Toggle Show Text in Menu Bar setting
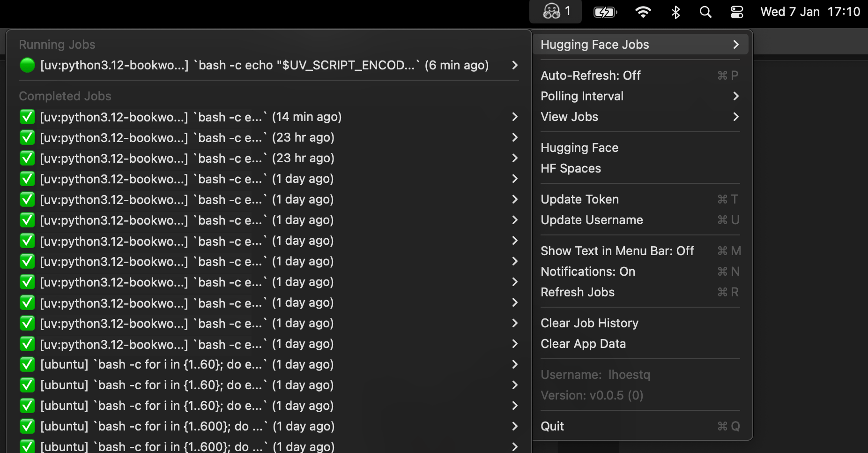The width and height of the screenshot is (868, 453). click(617, 251)
